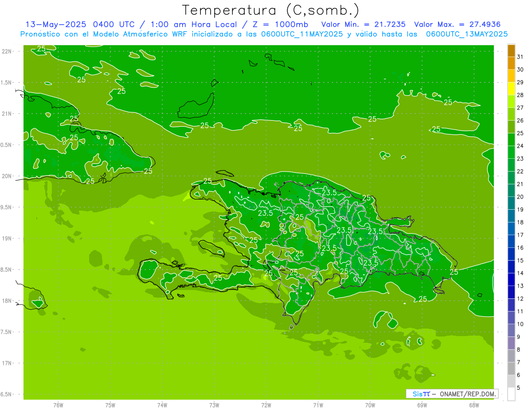Click the 8.5N latitude label
Screen dimensions: 532x411
click(7, 270)
